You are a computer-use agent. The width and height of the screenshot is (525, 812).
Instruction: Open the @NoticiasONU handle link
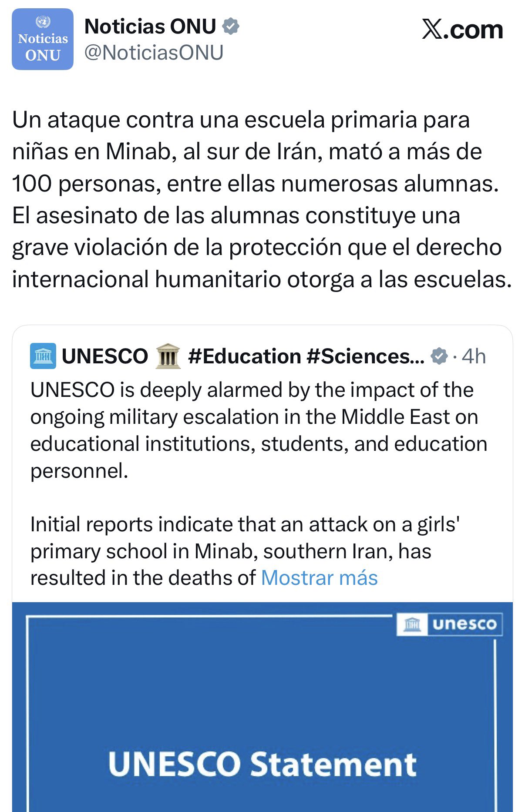point(154,53)
